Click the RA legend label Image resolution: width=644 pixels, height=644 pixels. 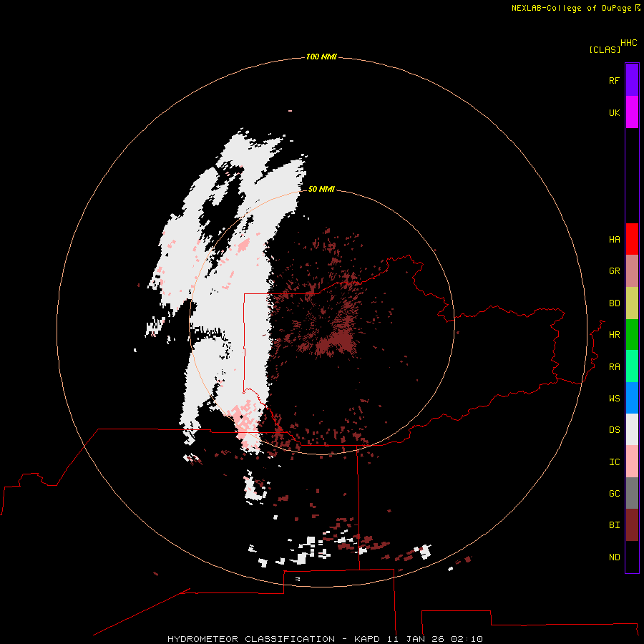coord(614,366)
